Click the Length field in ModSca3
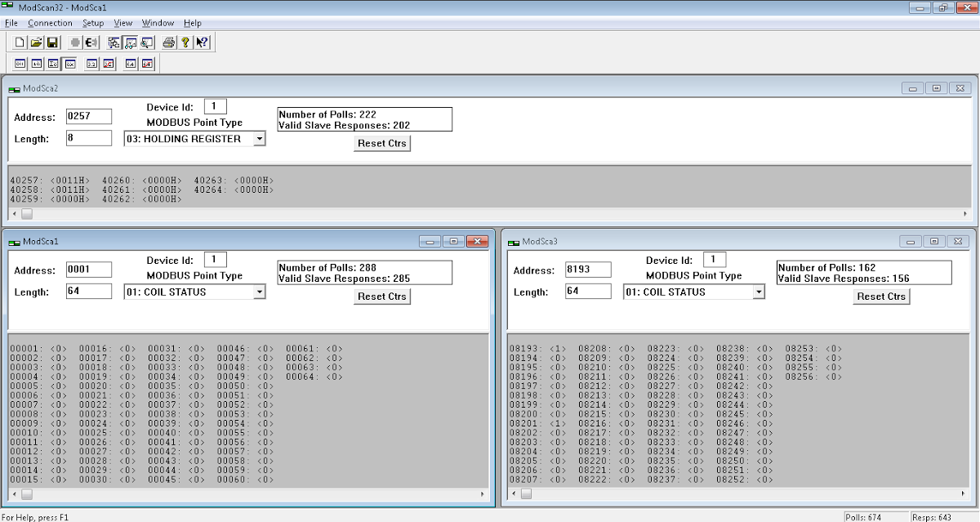 point(588,291)
